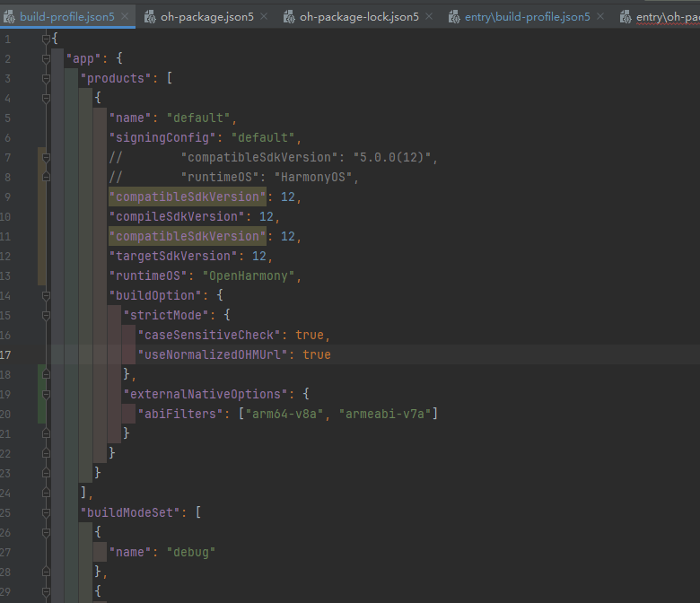Open the entry\build-profile.json5 tab
This screenshot has height=603, width=700.
(527, 17)
